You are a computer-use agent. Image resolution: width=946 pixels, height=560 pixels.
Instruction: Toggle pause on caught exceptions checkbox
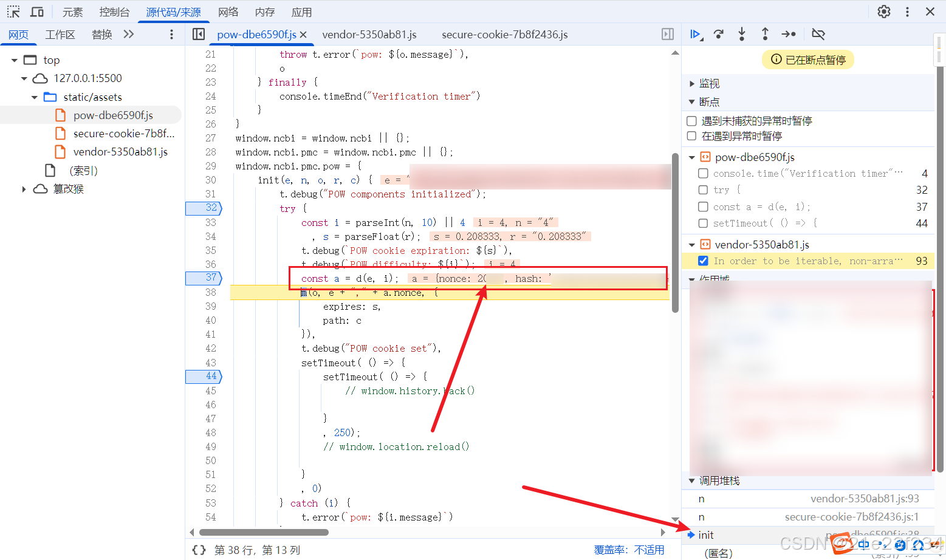pyautogui.click(x=691, y=136)
